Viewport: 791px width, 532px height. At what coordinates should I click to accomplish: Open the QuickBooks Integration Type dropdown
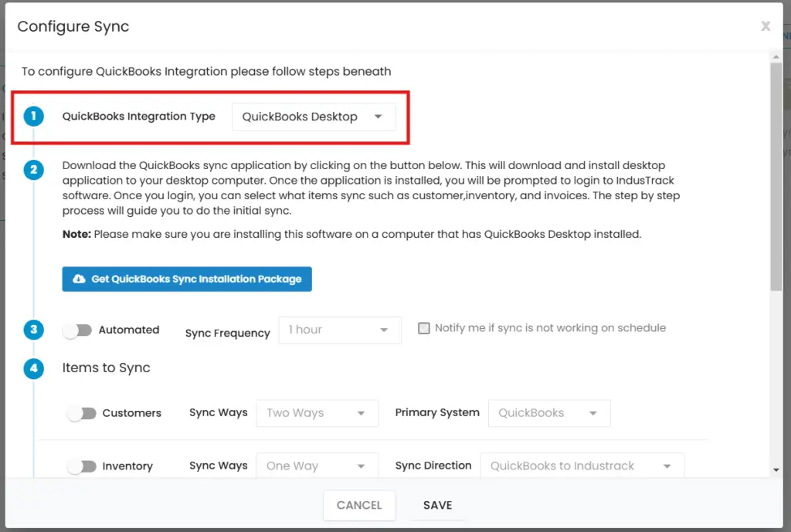click(x=314, y=117)
